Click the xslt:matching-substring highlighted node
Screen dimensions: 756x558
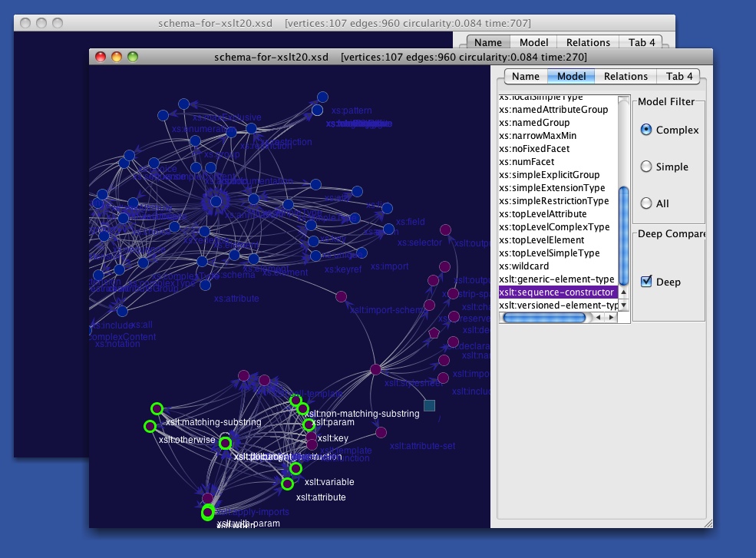157,409
